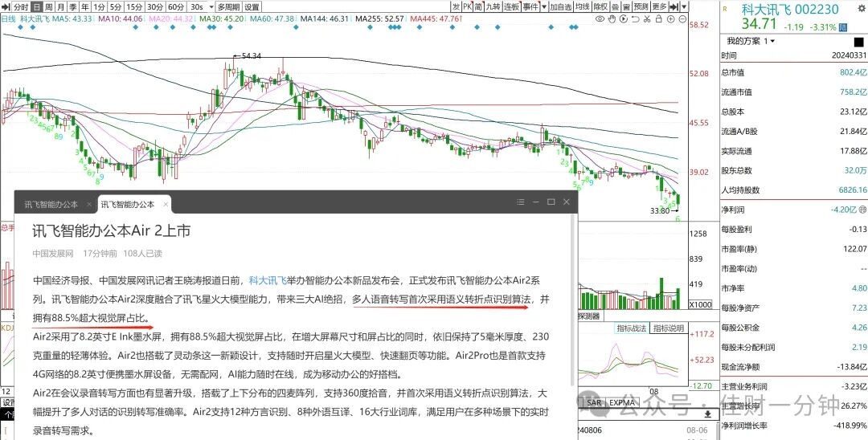The image size is (868, 440).
Task: Select the 年 yearly period
Action: (84, 7)
